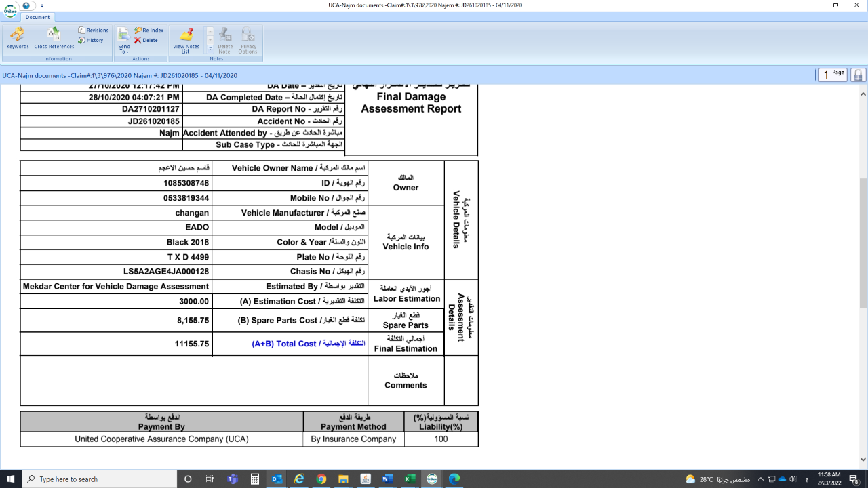
Task: Click the Cross-References icon
Action: (54, 38)
